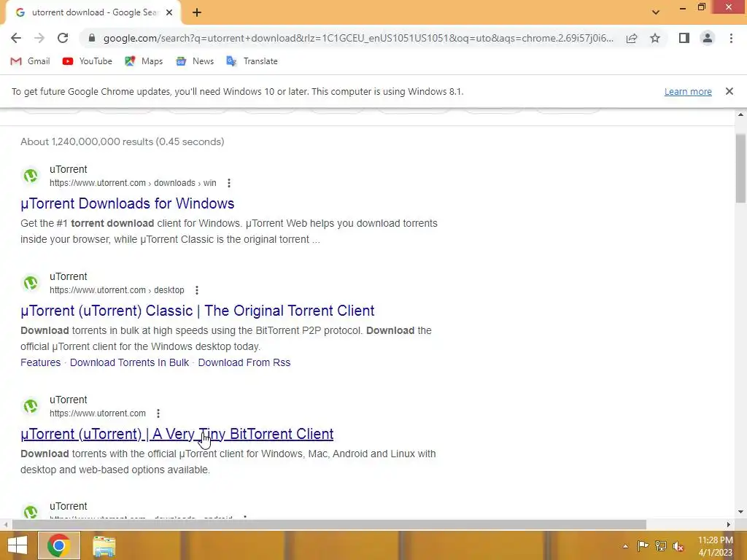Follow the Learn more link in the update bar
Screen dimensions: 747x560
point(688,91)
